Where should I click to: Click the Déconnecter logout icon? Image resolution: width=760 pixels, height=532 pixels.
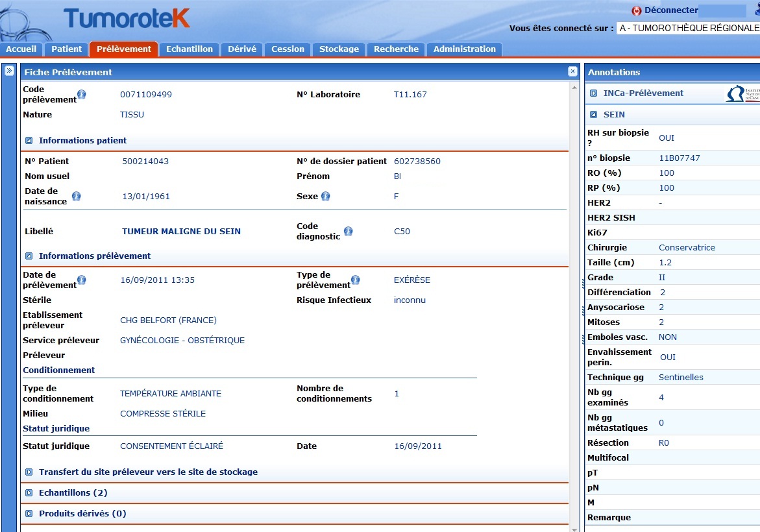636,10
